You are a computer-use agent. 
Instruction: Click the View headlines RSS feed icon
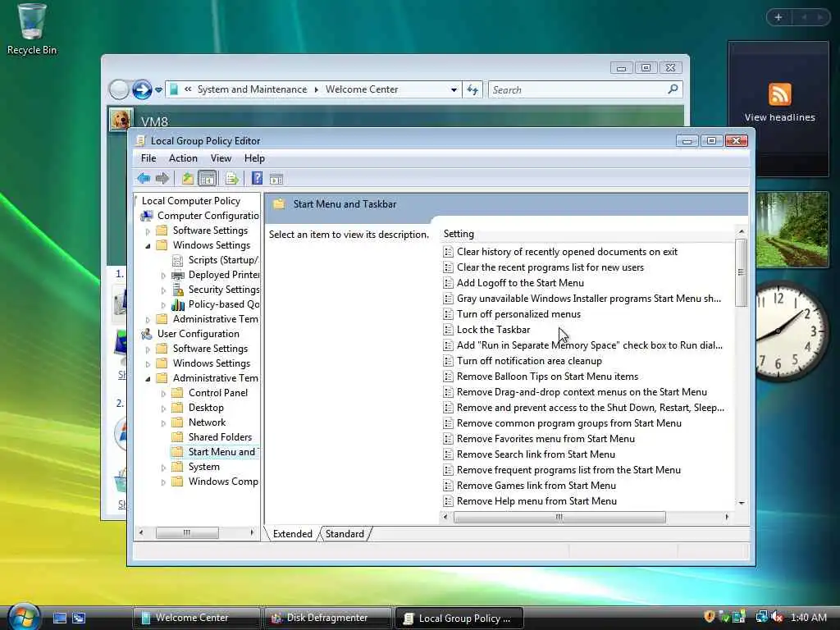tap(779, 94)
